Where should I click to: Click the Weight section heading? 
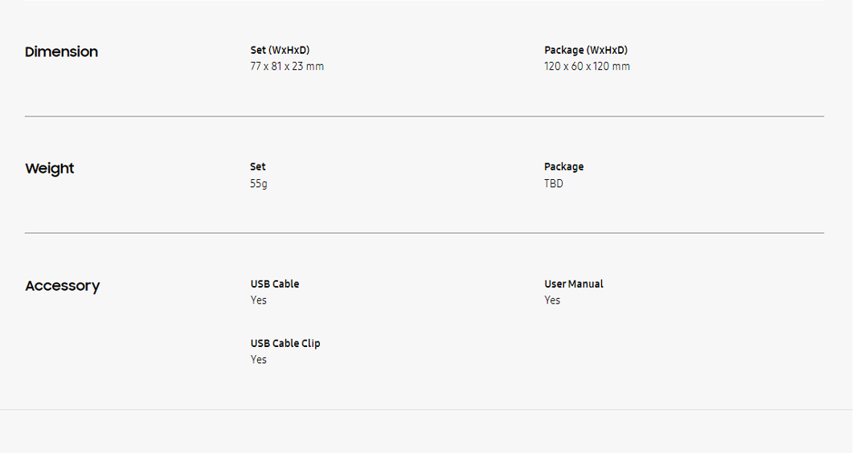tap(50, 169)
